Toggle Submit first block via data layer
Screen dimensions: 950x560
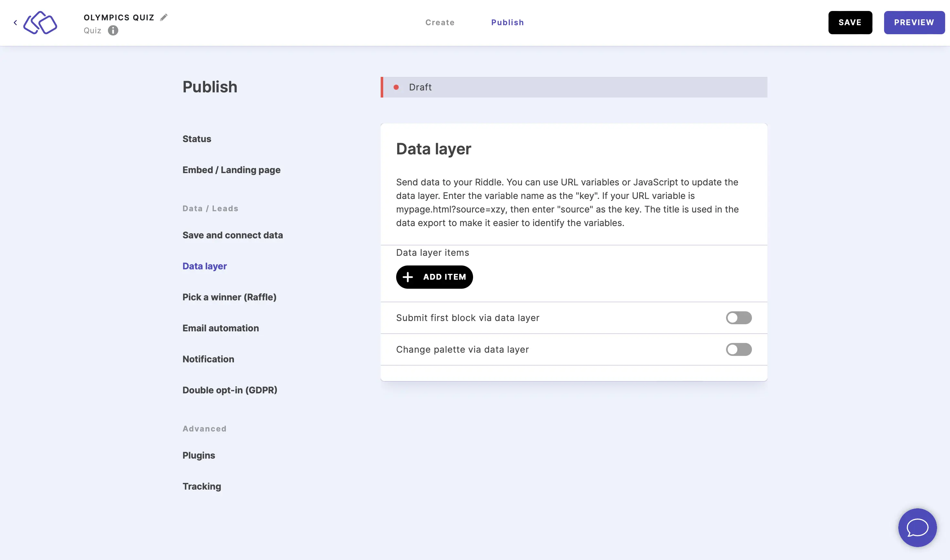coord(739,318)
